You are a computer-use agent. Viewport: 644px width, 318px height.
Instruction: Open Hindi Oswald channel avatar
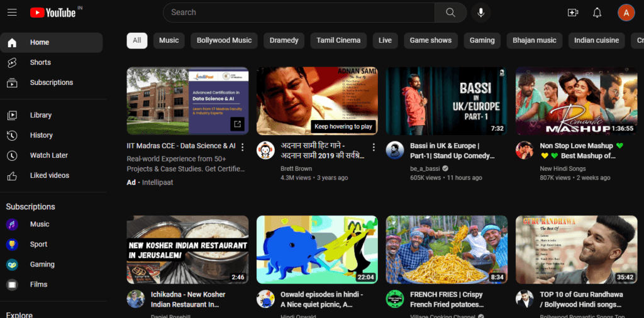click(x=265, y=299)
